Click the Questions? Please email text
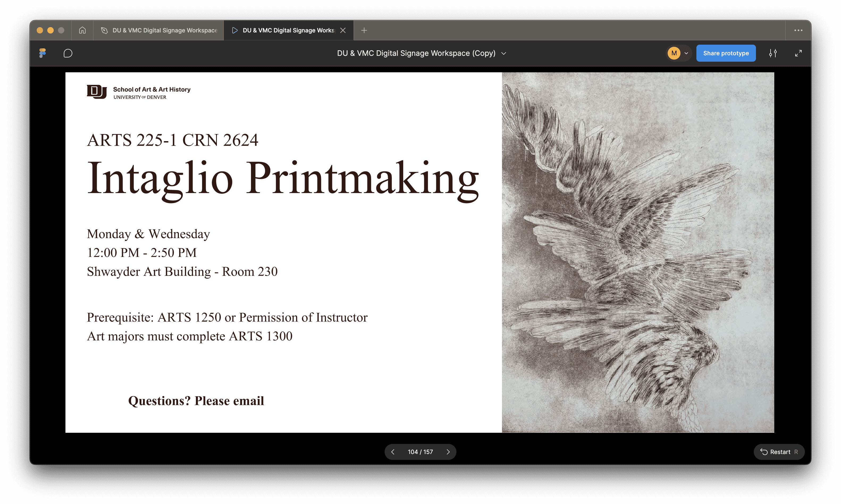 tap(196, 401)
